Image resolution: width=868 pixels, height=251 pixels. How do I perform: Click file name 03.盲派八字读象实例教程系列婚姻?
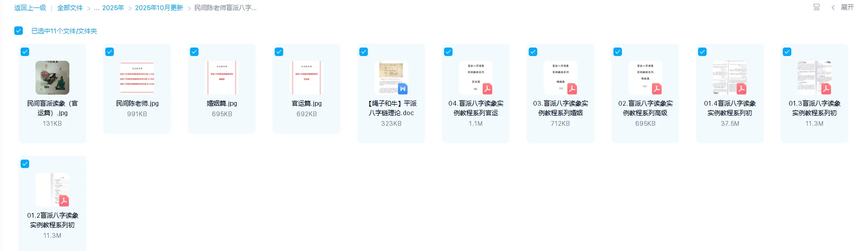pyautogui.click(x=560, y=108)
